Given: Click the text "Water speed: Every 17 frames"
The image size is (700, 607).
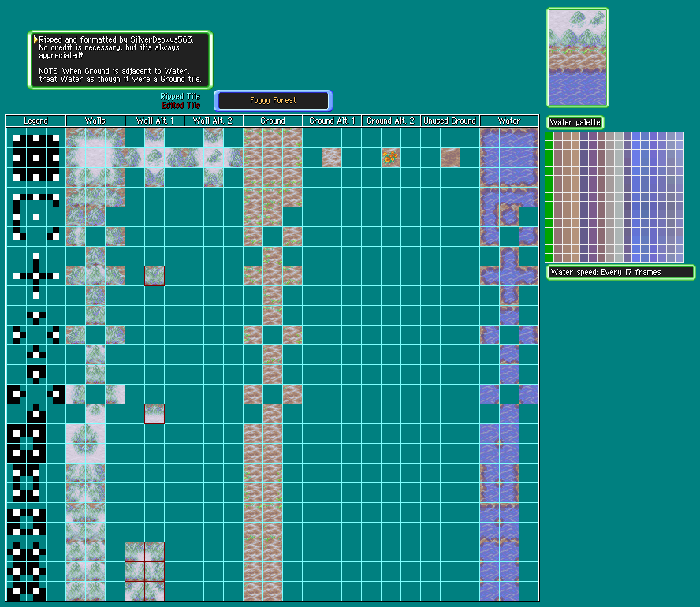Looking at the screenshot, I should click(606, 272).
